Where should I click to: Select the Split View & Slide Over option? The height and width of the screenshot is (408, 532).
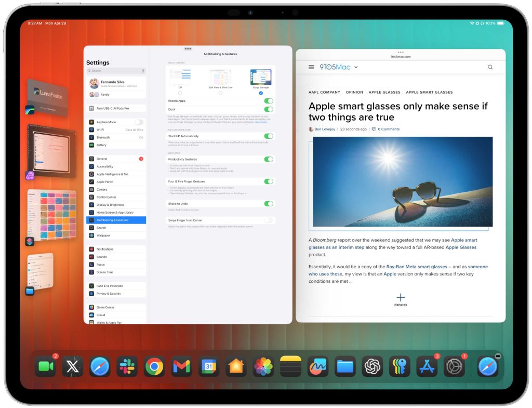(x=220, y=93)
